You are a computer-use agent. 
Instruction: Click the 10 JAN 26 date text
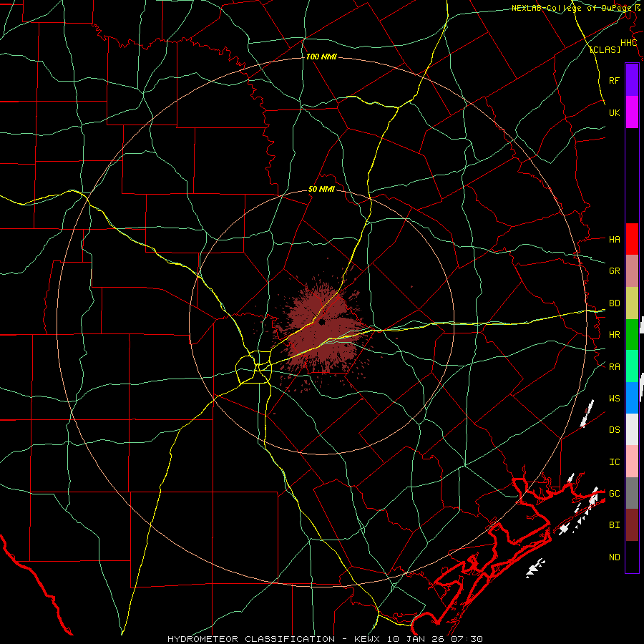click(416, 639)
